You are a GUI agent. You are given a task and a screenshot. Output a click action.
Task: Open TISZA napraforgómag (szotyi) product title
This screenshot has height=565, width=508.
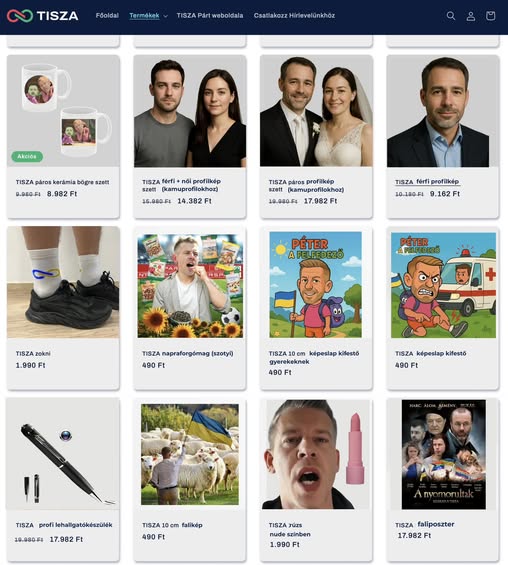(x=188, y=353)
